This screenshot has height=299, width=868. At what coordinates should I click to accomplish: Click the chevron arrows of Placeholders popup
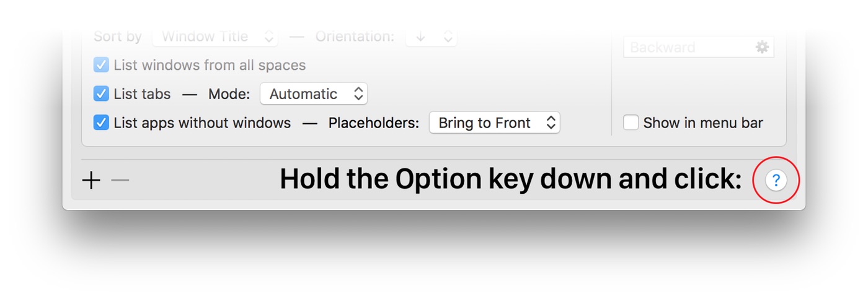(x=551, y=123)
